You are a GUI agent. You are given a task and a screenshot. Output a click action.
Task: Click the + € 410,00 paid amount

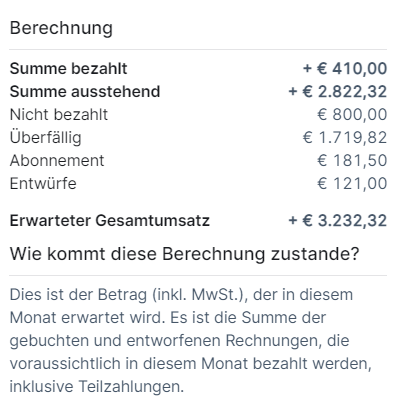[345, 69]
